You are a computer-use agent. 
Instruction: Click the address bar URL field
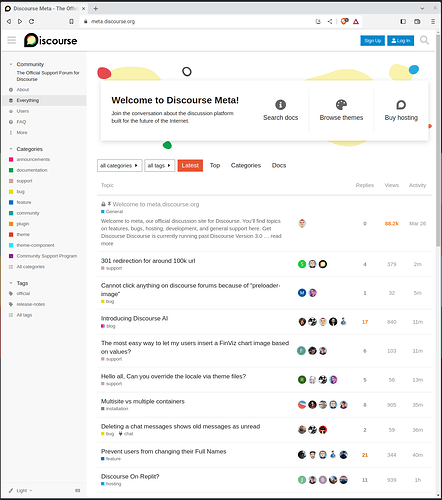coord(197,21)
